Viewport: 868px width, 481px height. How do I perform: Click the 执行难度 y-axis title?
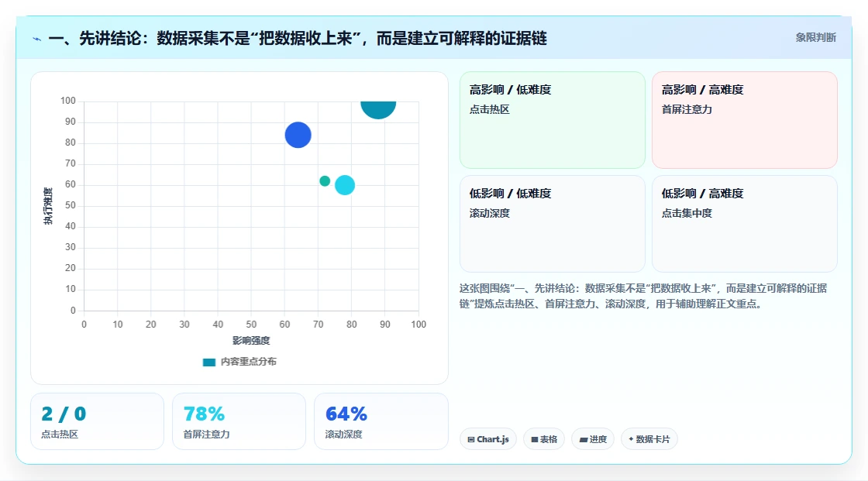[x=48, y=206]
